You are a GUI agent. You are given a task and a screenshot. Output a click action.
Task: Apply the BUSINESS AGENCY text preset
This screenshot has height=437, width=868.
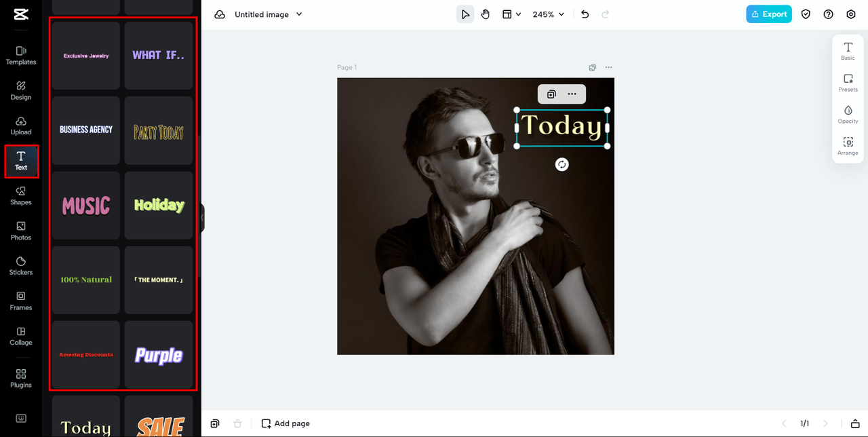tap(86, 130)
